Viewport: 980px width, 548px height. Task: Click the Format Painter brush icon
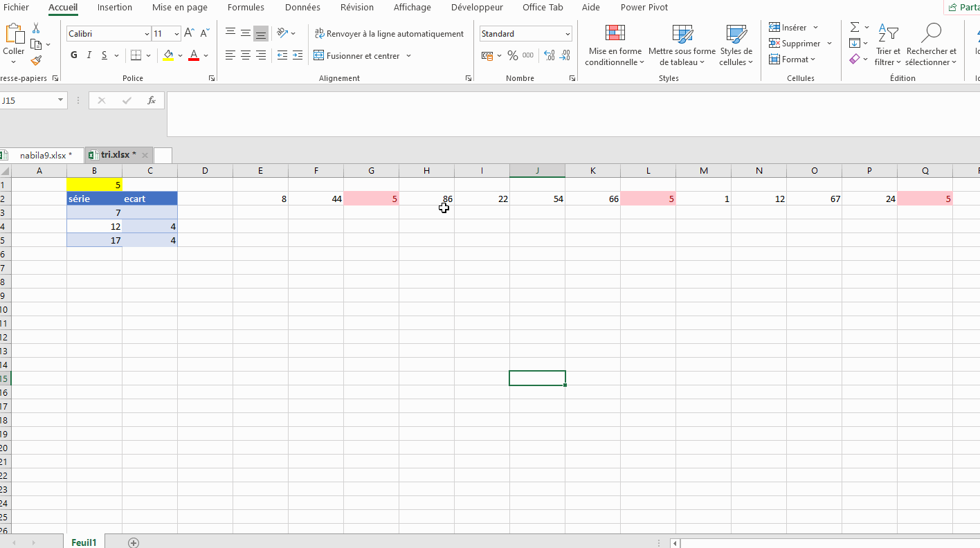pos(36,61)
